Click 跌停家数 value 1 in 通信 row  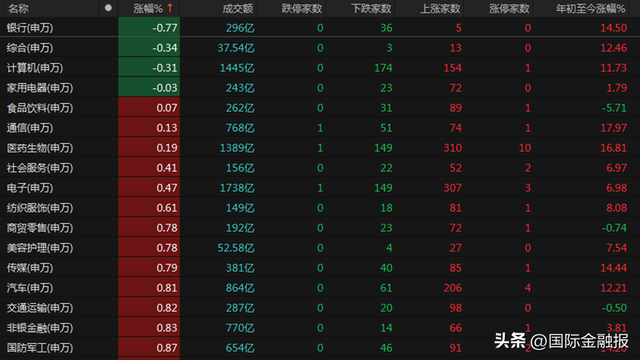(320, 128)
